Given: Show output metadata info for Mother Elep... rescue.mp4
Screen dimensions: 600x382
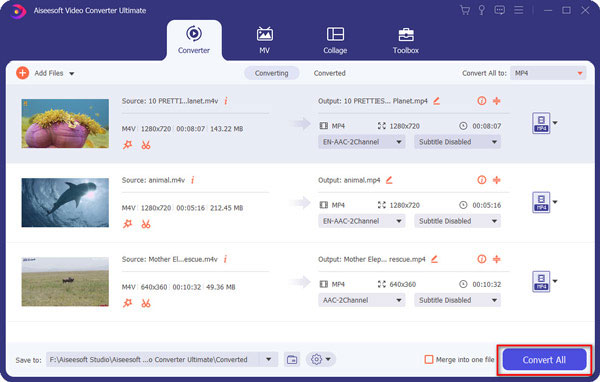Looking at the screenshot, I should [482, 259].
